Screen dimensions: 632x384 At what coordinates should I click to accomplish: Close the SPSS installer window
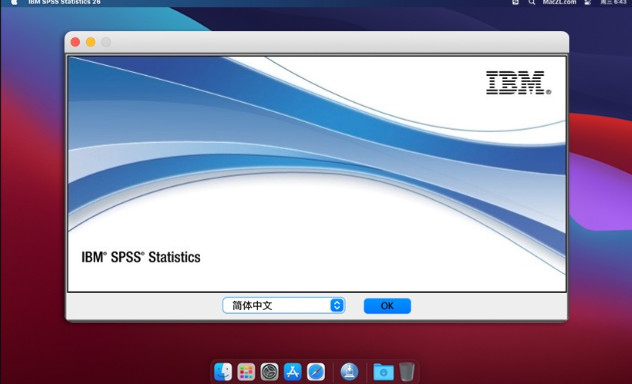pyautogui.click(x=75, y=42)
